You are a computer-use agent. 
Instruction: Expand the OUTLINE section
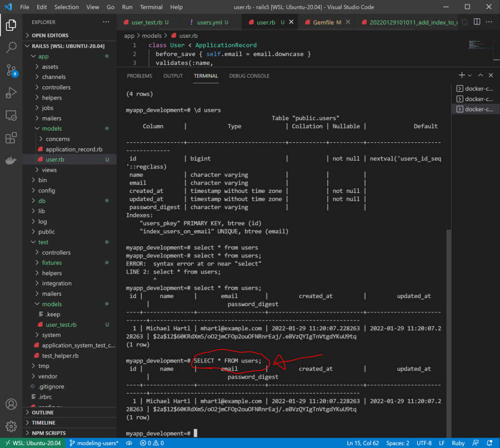[43, 412]
